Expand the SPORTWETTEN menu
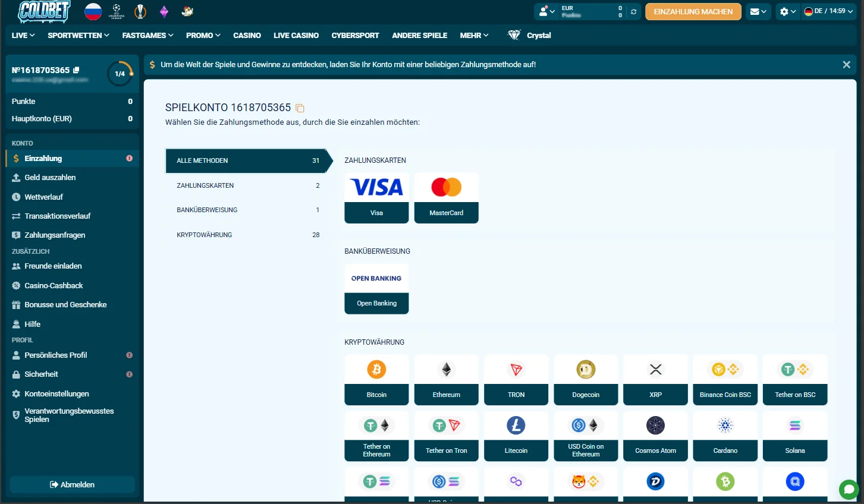 click(x=78, y=35)
